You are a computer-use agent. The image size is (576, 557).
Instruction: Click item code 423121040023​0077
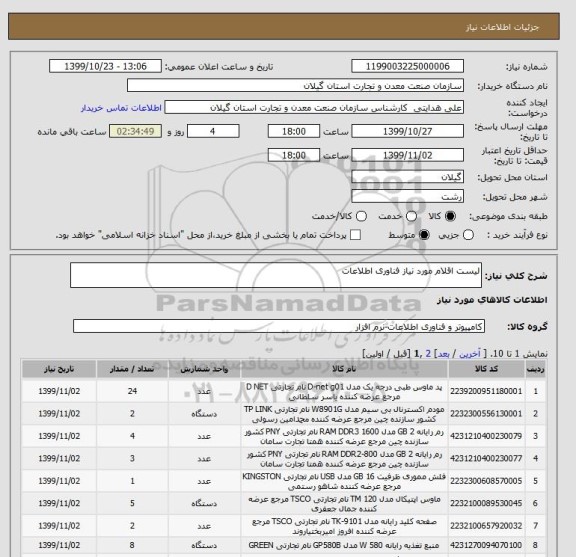486,459
